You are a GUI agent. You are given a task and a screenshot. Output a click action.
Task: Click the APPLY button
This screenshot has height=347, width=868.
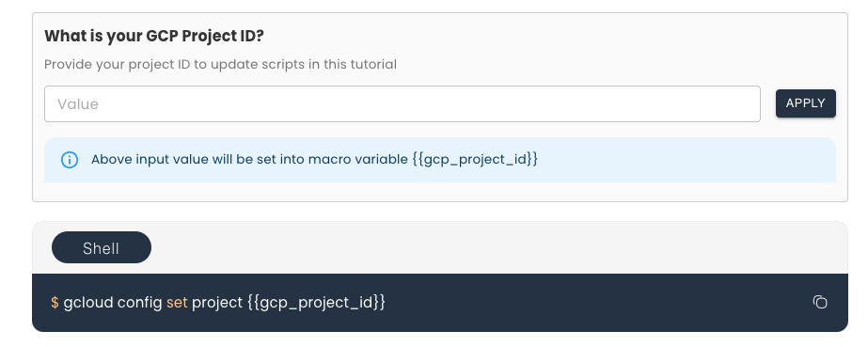805,103
